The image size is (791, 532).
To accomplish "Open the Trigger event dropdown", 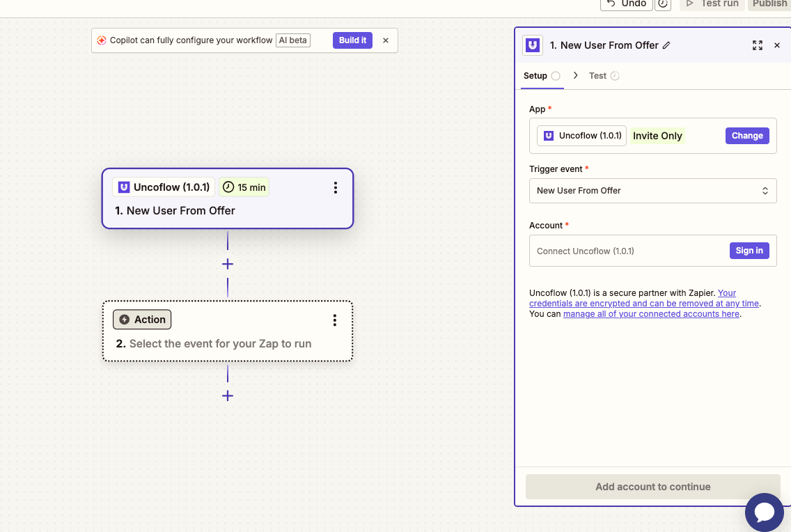I will click(652, 191).
